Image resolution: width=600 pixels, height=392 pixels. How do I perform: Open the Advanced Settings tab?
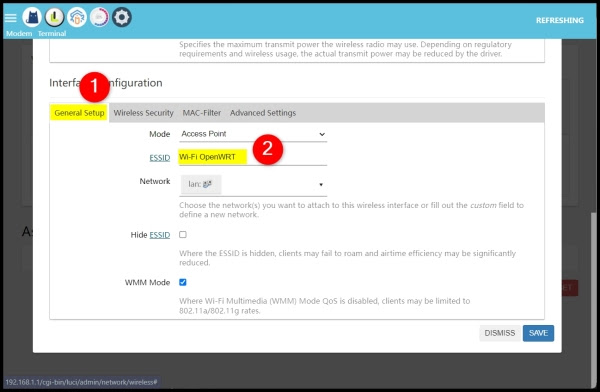point(263,113)
